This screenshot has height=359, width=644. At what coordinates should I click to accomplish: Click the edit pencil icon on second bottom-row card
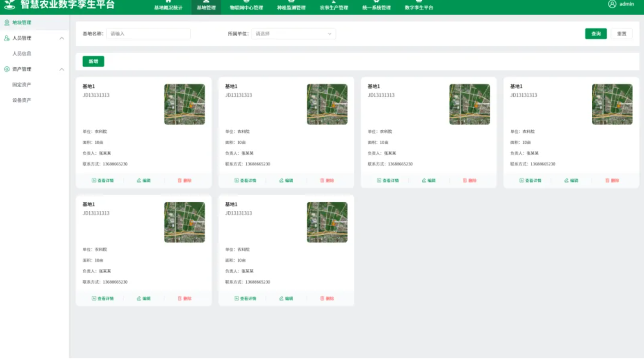click(281, 298)
